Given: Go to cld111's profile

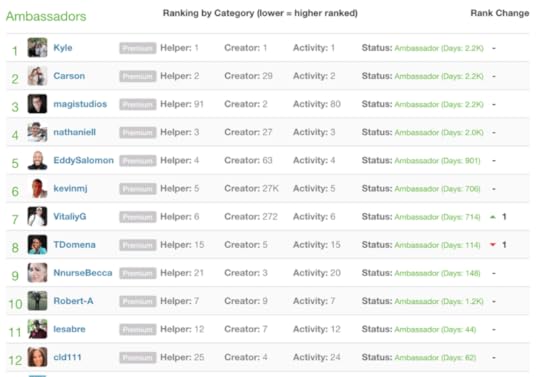Looking at the screenshot, I should pyautogui.click(x=67, y=357).
